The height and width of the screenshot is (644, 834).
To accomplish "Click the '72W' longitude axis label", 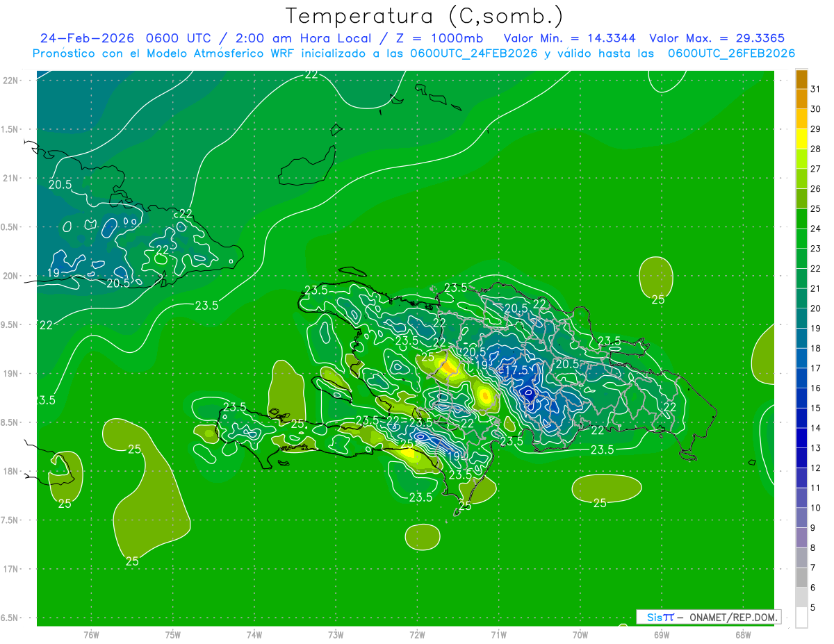I will [417, 635].
